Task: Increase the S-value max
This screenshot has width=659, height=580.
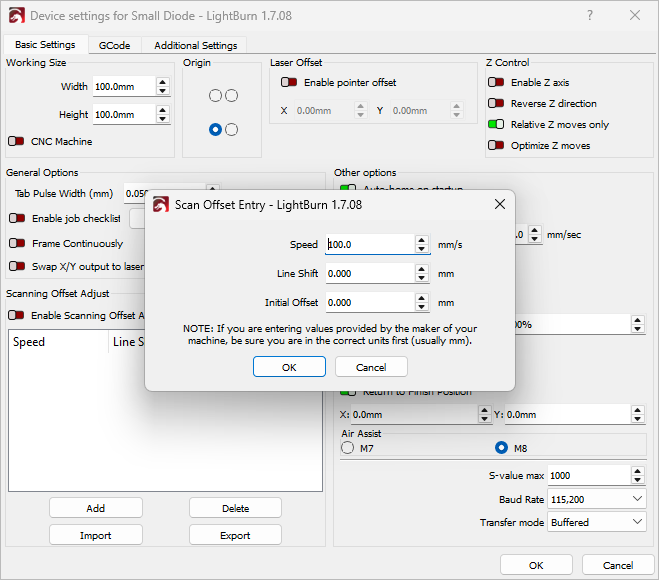Action: (638, 471)
